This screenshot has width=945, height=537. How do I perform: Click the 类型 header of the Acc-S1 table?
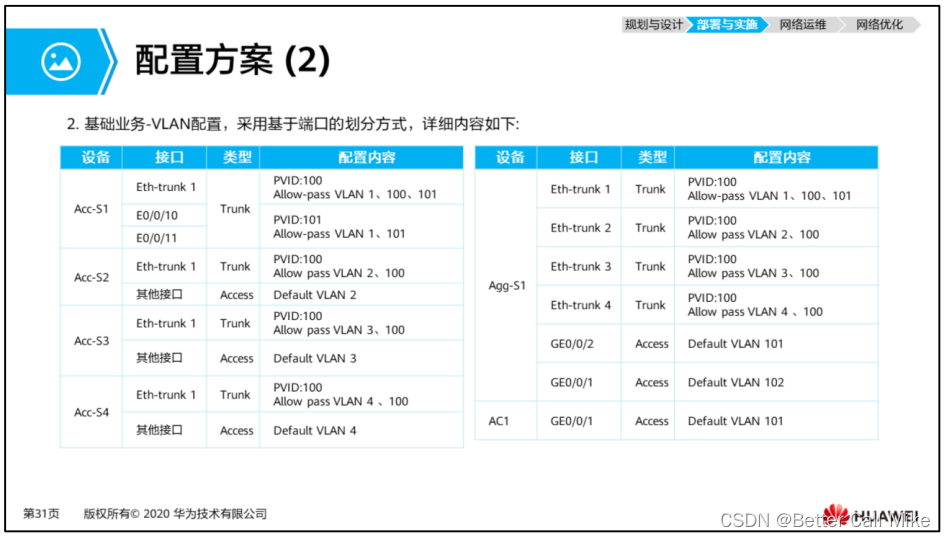[233, 157]
